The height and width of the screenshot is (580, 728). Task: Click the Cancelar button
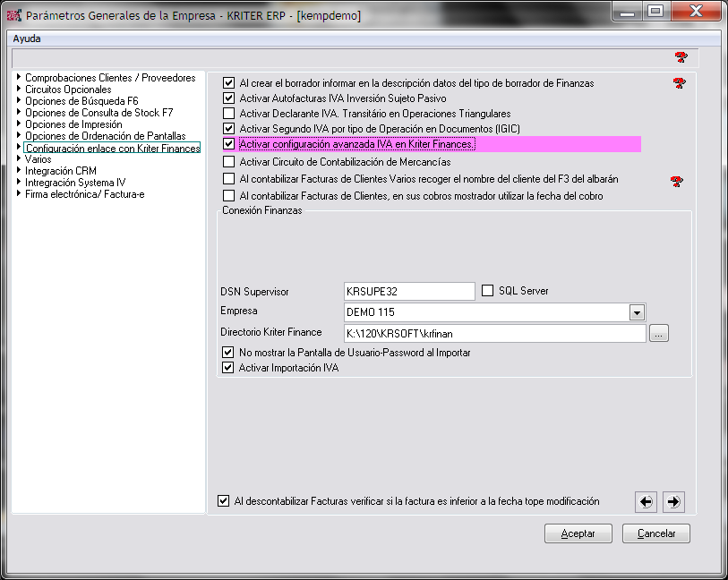tap(656, 533)
